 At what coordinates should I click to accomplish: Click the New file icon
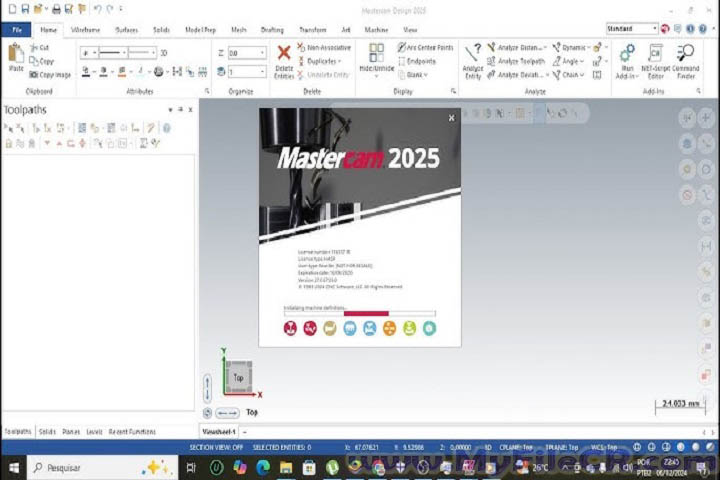click(x=12, y=9)
